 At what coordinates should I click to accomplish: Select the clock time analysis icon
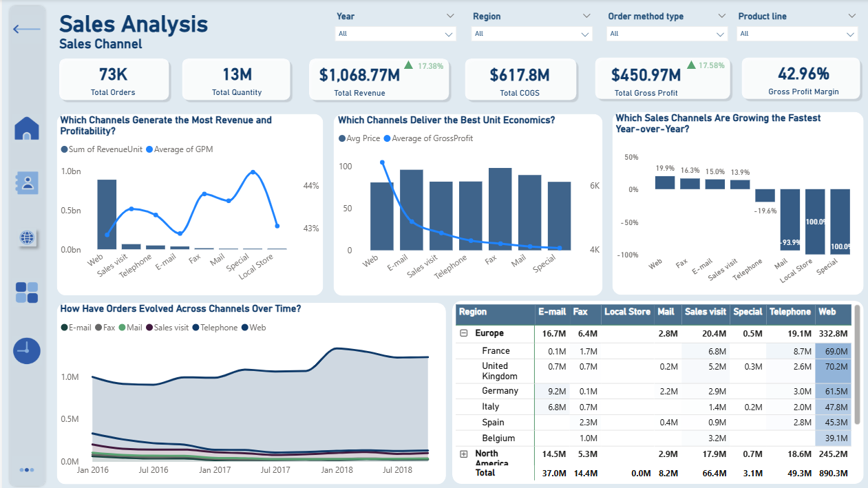pyautogui.click(x=27, y=351)
